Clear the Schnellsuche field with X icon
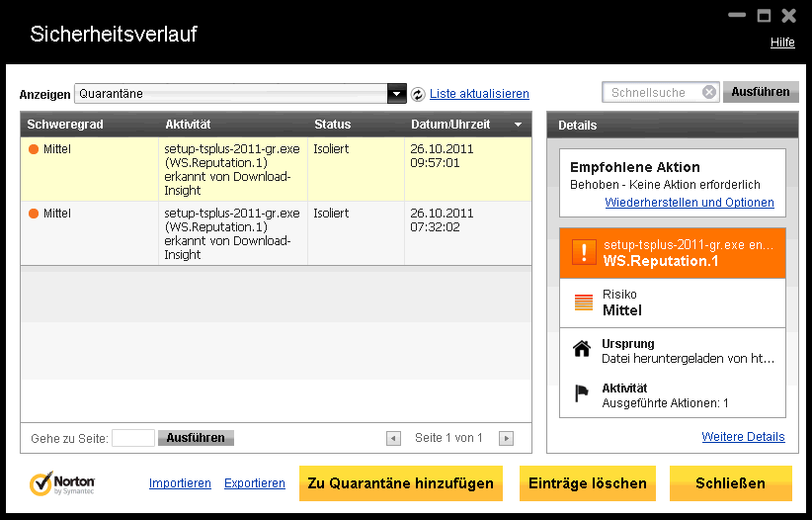The width and height of the screenshot is (812, 520). tap(709, 93)
